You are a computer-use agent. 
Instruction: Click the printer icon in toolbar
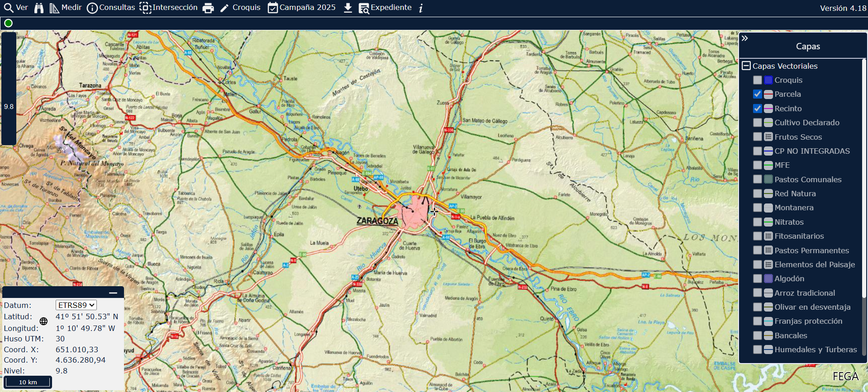(208, 8)
